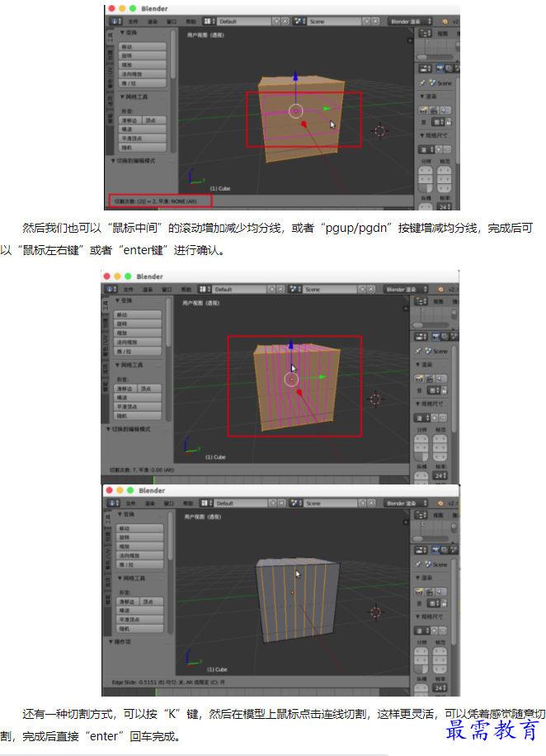
Task: Open Blender 渲染 engine dropdown in top window
Action: 411,21
